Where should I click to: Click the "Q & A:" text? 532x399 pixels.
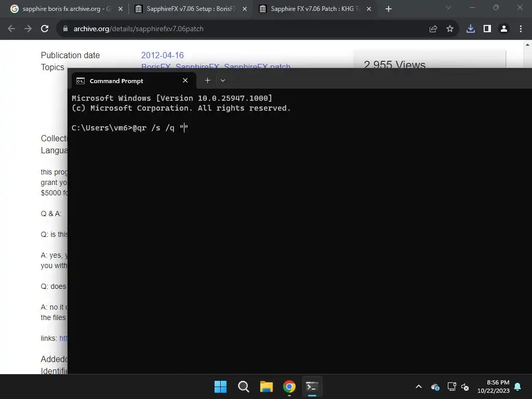pos(51,214)
